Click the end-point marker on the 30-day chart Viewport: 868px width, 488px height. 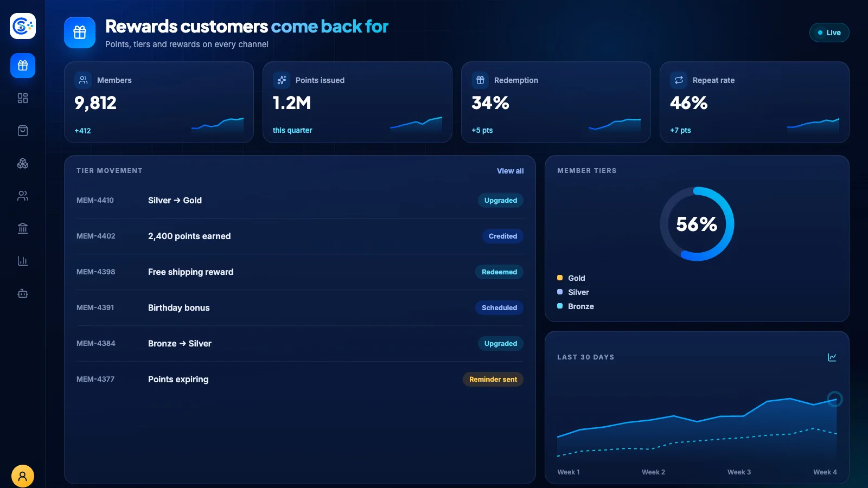point(835,400)
